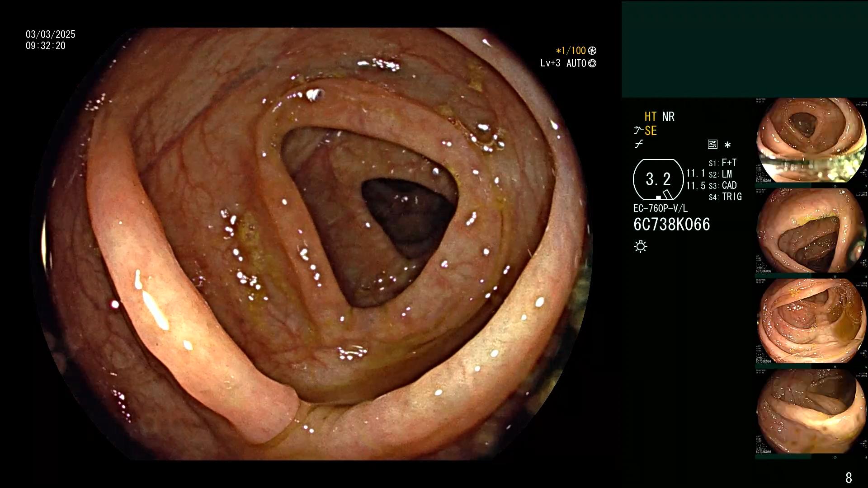Click the S1: F+T switch assignment
868x488 pixels.
pos(723,163)
